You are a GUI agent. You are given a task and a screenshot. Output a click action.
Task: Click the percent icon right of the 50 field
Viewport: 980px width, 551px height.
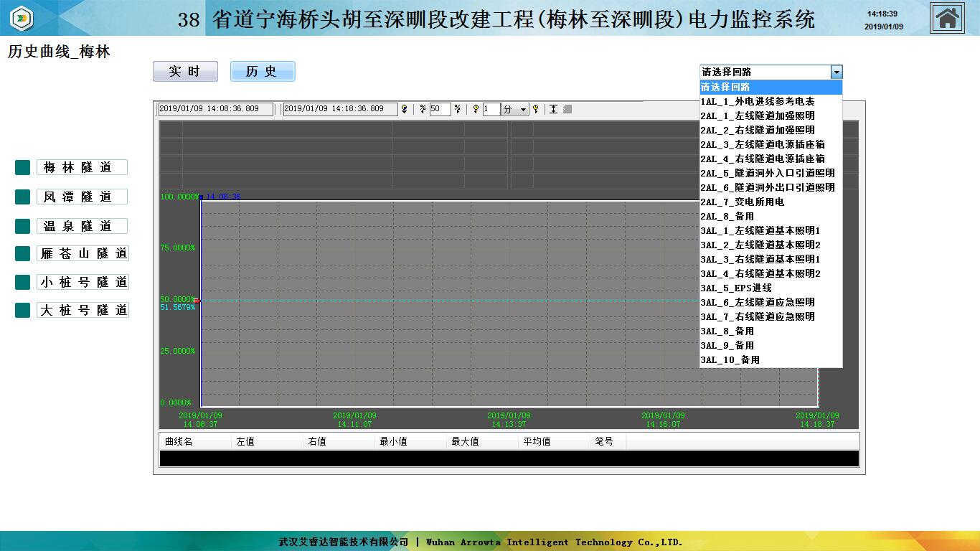[x=457, y=109]
